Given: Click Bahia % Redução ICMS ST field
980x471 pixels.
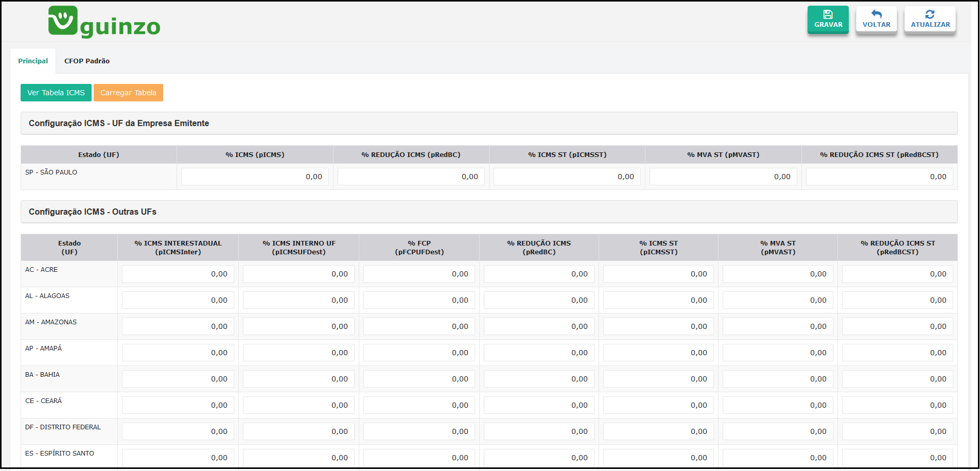Looking at the screenshot, I should point(898,379).
